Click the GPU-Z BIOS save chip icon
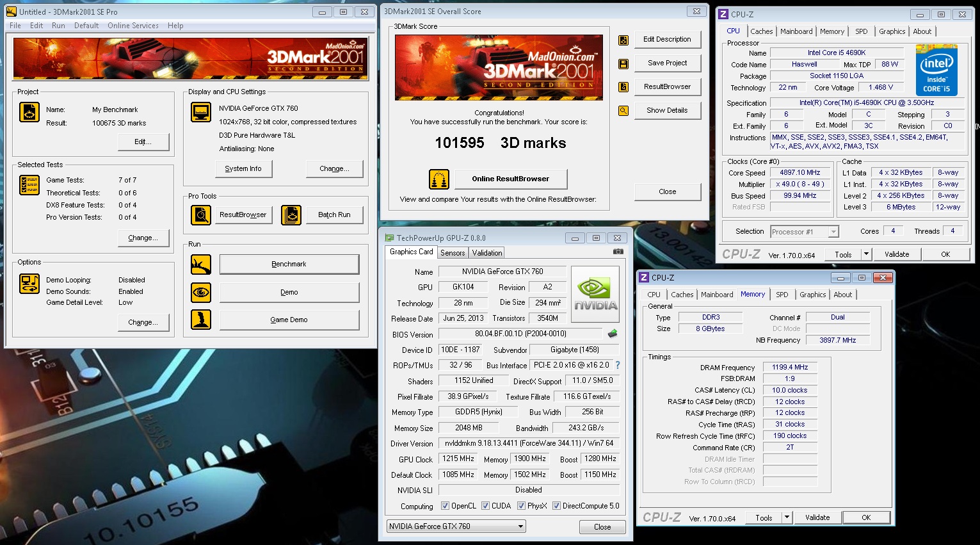 [613, 334]
